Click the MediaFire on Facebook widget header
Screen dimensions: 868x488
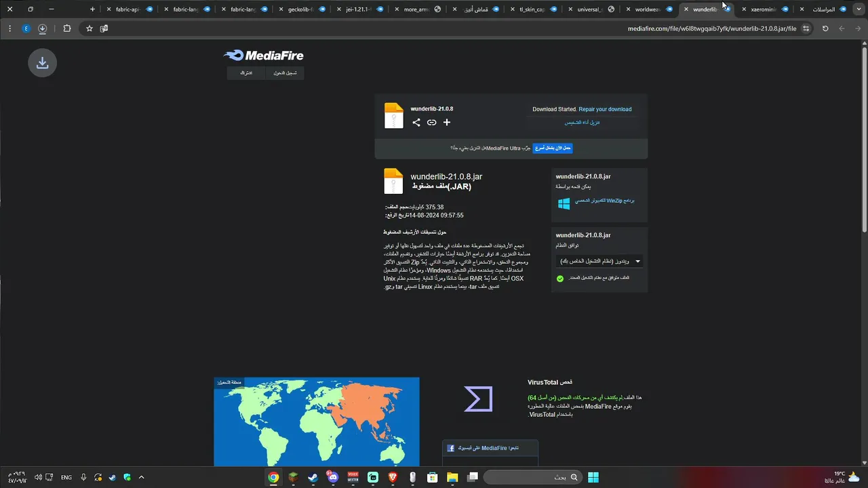(x=490, y=448)
